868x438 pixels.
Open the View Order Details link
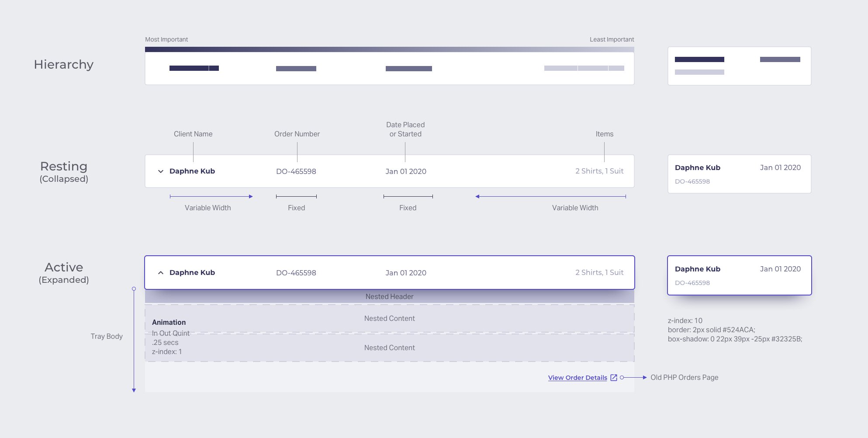(x=578, y=378)
